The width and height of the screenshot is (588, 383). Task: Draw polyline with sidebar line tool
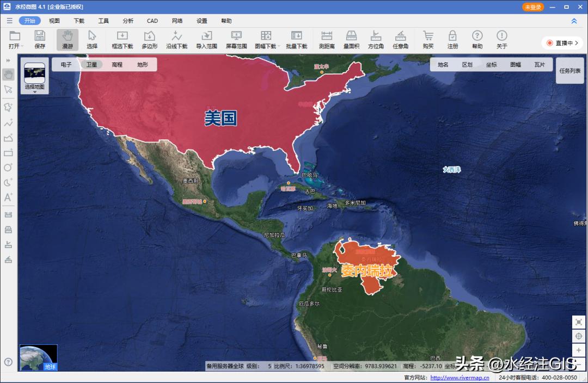click(x=8, y=123)
